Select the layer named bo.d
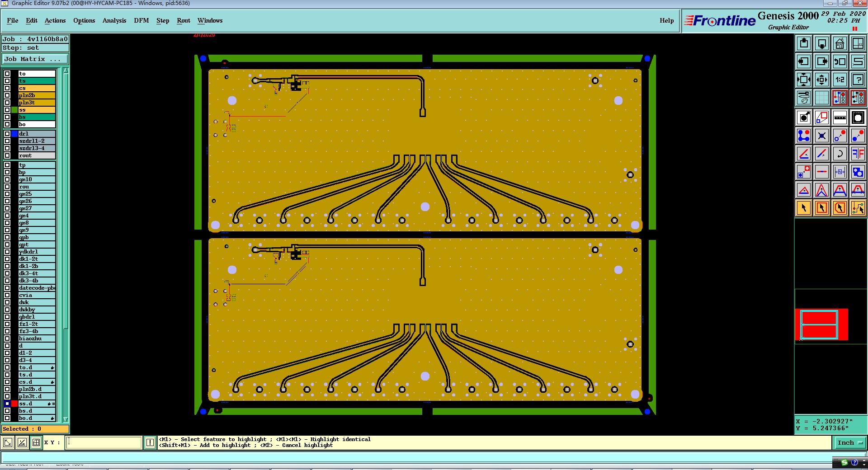Viewport: 868px width, 470px height. pos(37,418)
